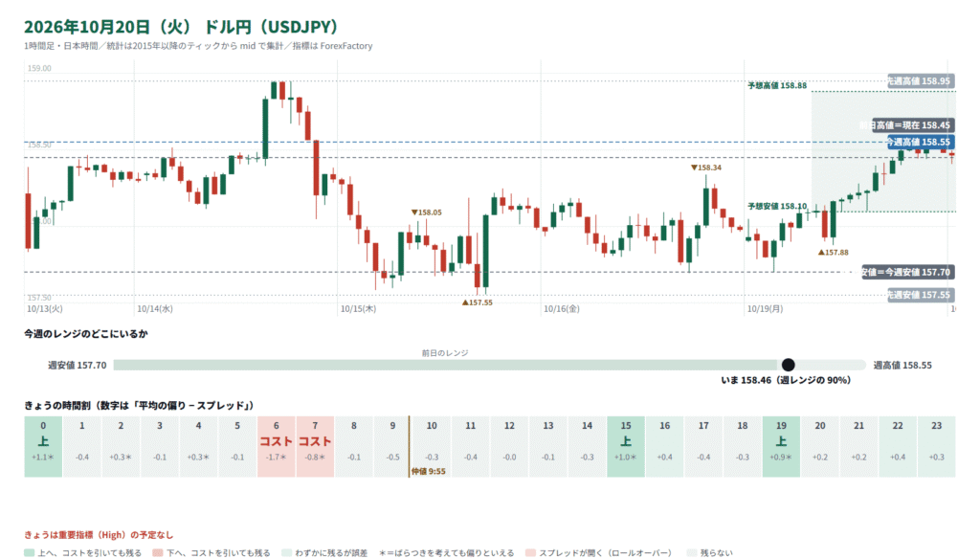980x559 pixels.
Task: Click the ▼158.05 marker on chart
Action: pyautogui.click(x=426, y=212)
